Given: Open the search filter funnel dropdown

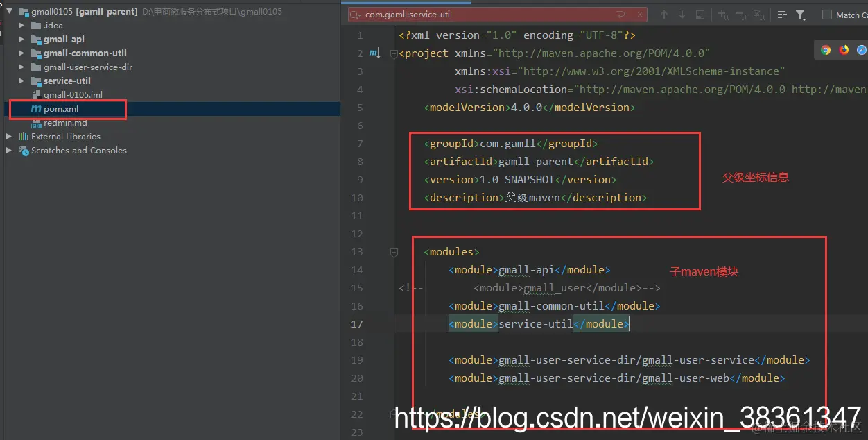Looking at the screenshot, I should tap(801, 15).
